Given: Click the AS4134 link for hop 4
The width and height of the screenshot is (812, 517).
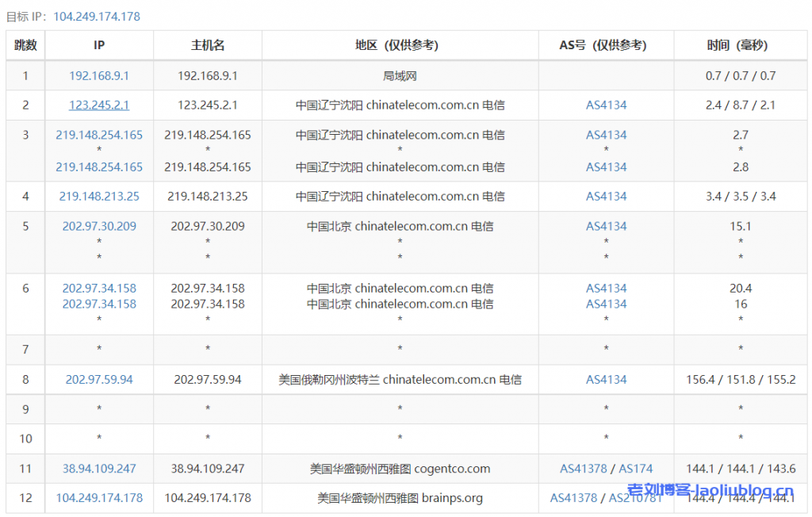Looking at the screenshot, I should point(606,196).
